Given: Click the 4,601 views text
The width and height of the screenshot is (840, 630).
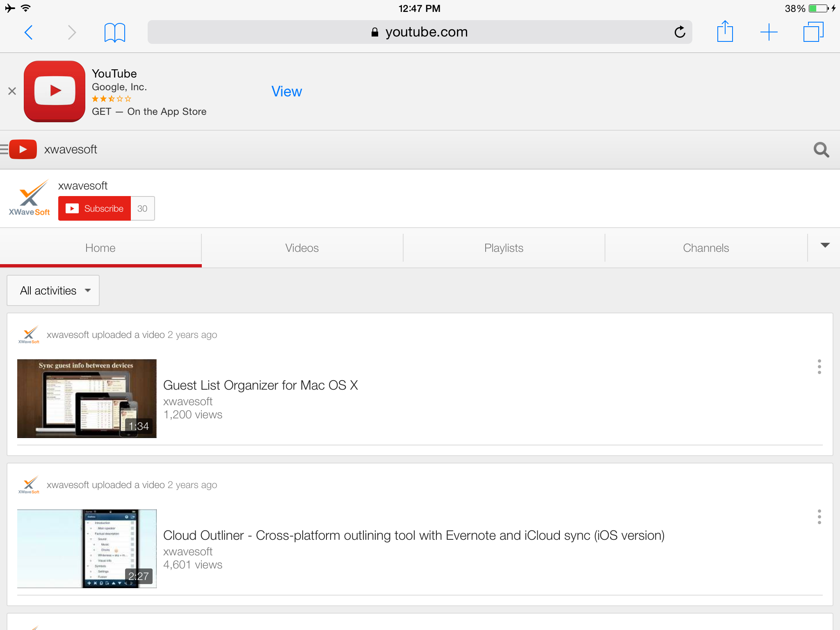Looking at the screenshot, I should click(193, 565).
